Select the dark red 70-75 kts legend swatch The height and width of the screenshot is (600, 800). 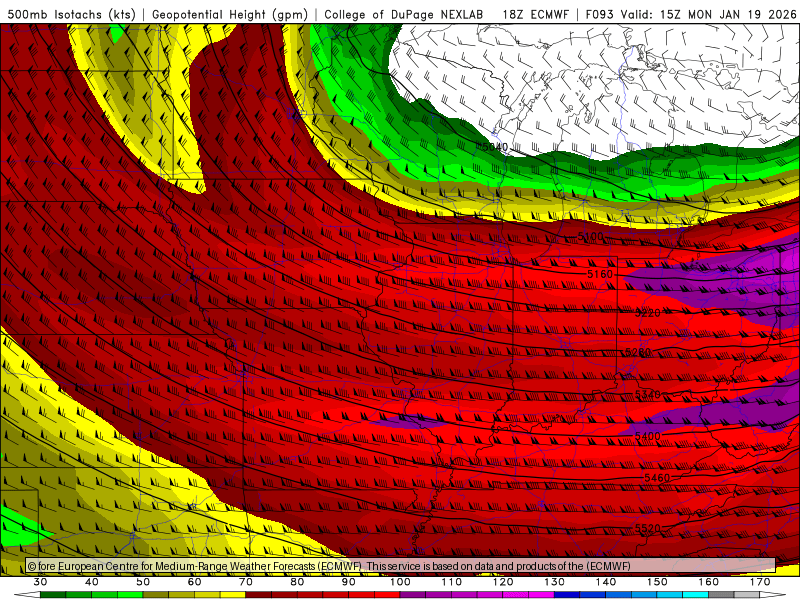(259, 595)
